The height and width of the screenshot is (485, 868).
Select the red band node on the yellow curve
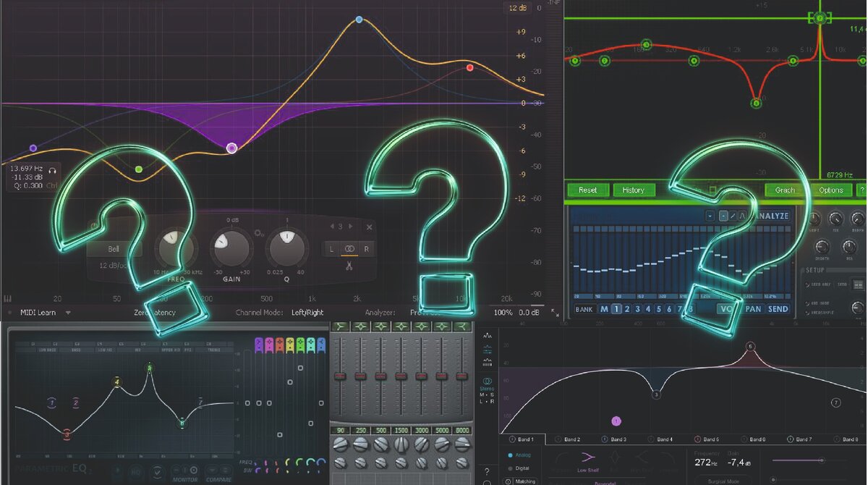point(470,67)
